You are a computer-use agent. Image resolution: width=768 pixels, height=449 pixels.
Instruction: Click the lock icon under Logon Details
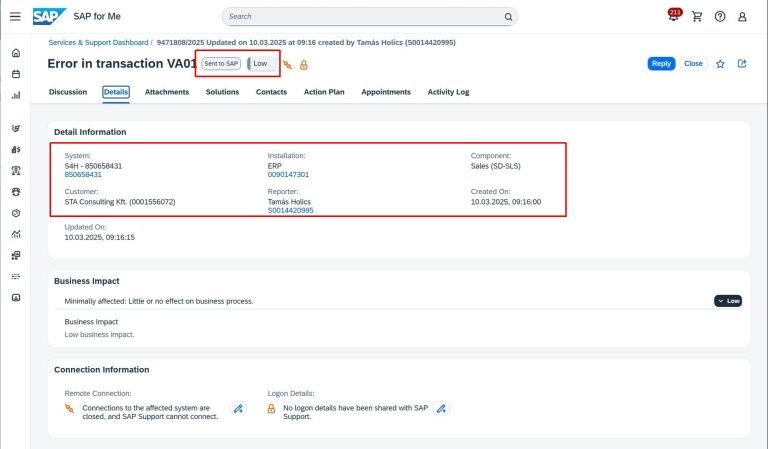[x=271, y=408]
